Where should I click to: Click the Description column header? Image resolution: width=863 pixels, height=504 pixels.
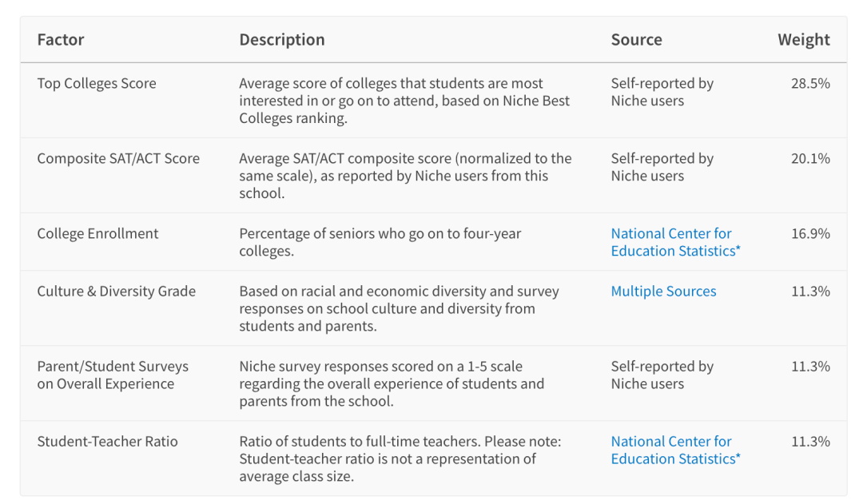[x=282, y=40]
